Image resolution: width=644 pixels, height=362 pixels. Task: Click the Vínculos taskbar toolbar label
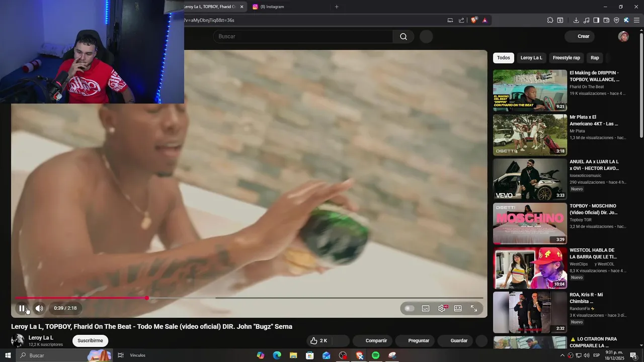click(x=137, y=355)
